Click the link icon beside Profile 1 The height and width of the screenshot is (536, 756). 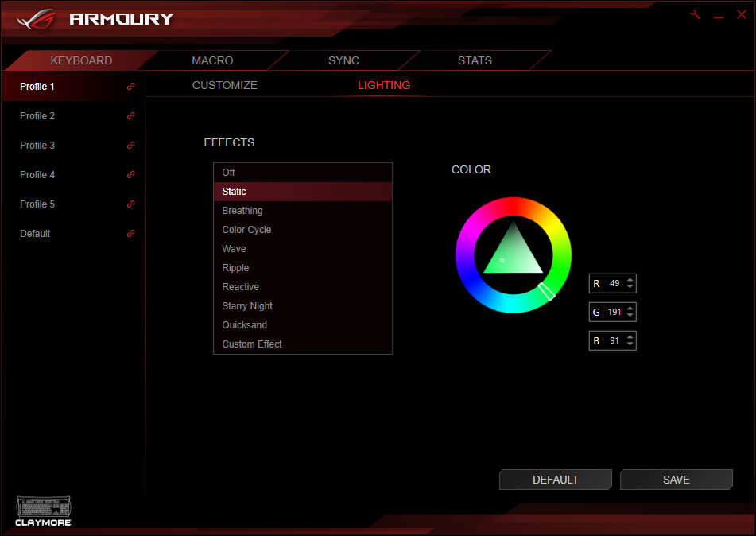click(131, 87)
